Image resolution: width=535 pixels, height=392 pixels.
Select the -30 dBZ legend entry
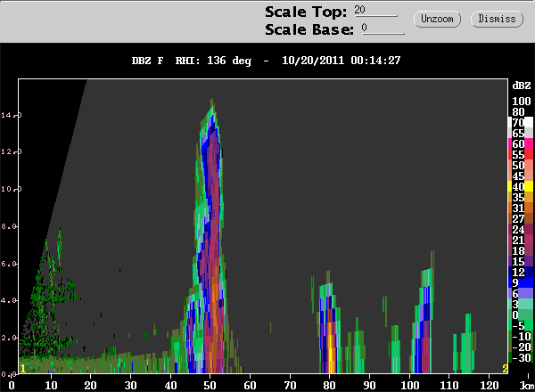pyautogui.click(x=519, y=357)
